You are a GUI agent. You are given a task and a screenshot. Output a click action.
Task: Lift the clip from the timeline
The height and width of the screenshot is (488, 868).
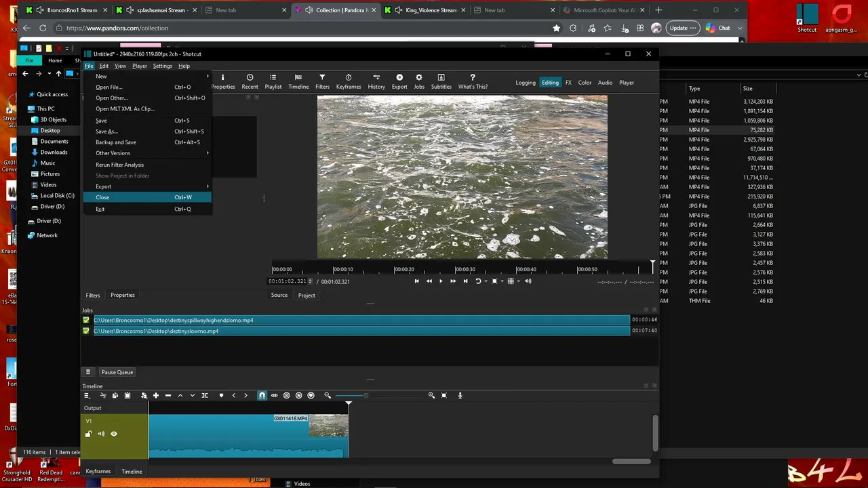[180, 395]
